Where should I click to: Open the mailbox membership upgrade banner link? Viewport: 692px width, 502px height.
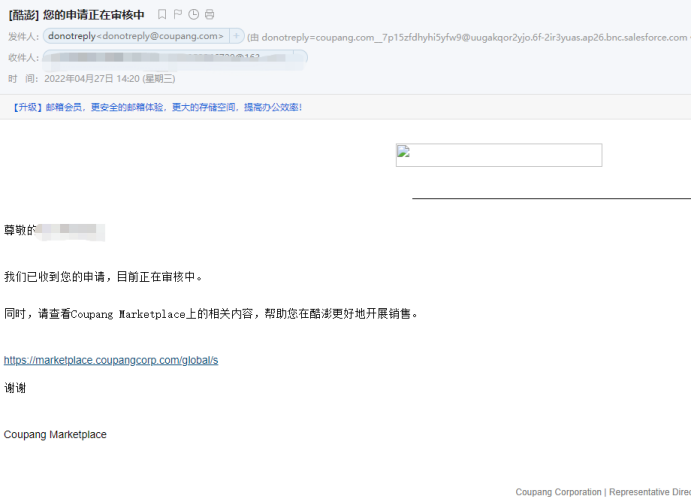pyautogui.click(x=157, y=107)
